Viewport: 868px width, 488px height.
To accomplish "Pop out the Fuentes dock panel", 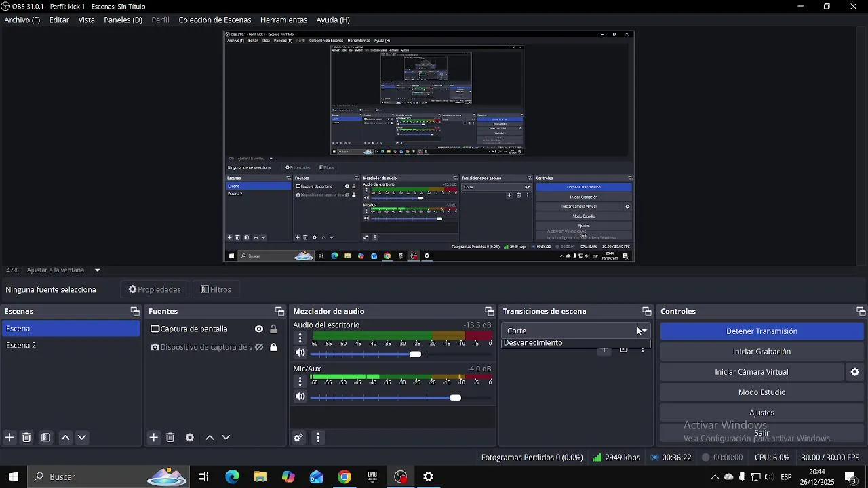I will click(x=279, y=312).
